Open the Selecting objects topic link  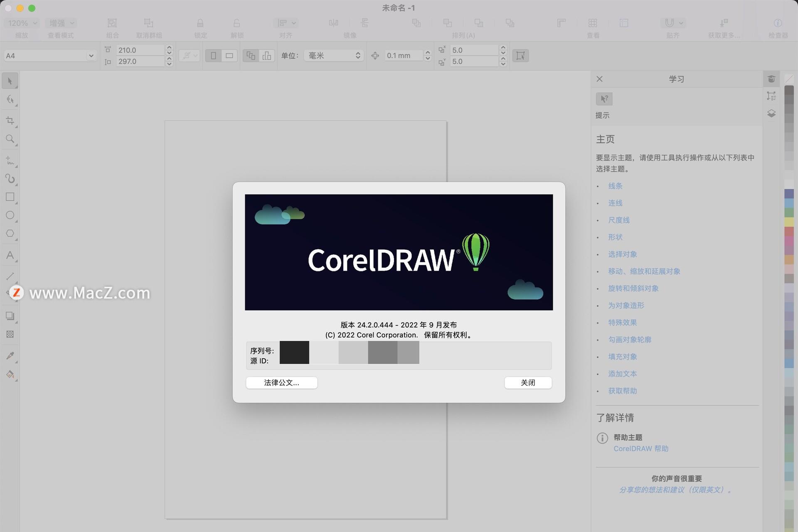pos(623,254)
